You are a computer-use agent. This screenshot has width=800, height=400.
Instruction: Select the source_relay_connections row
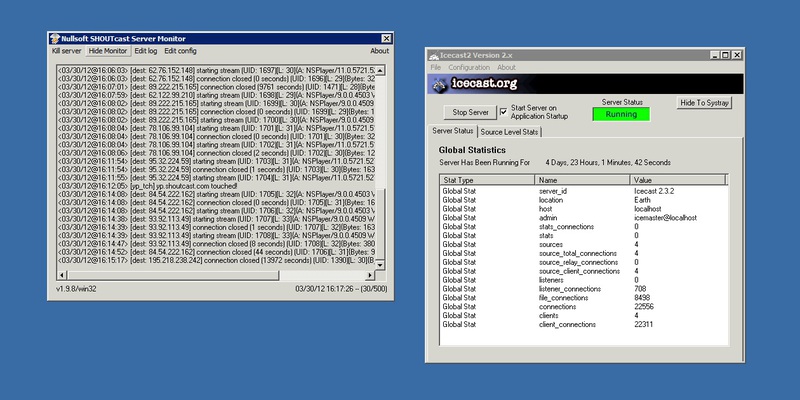[x=583, y=262]
